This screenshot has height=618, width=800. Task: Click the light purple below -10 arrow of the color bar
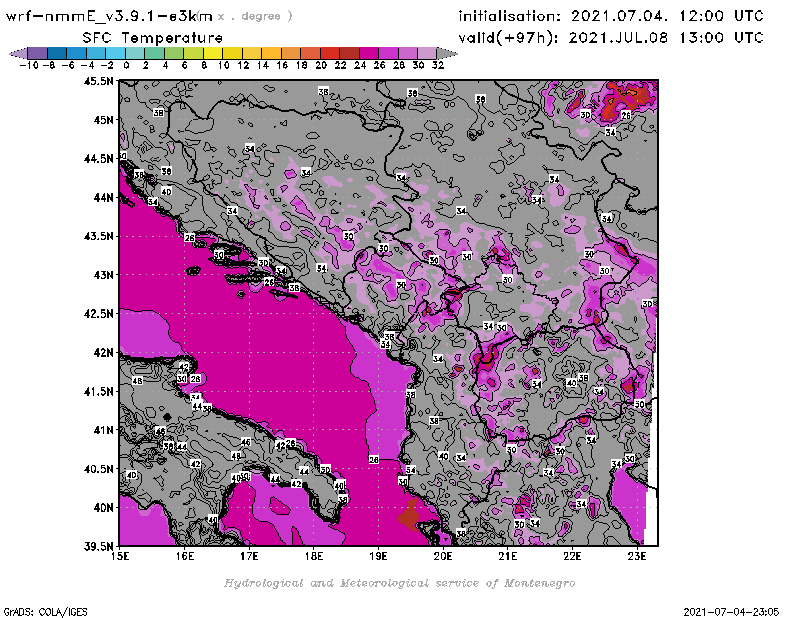19,53
